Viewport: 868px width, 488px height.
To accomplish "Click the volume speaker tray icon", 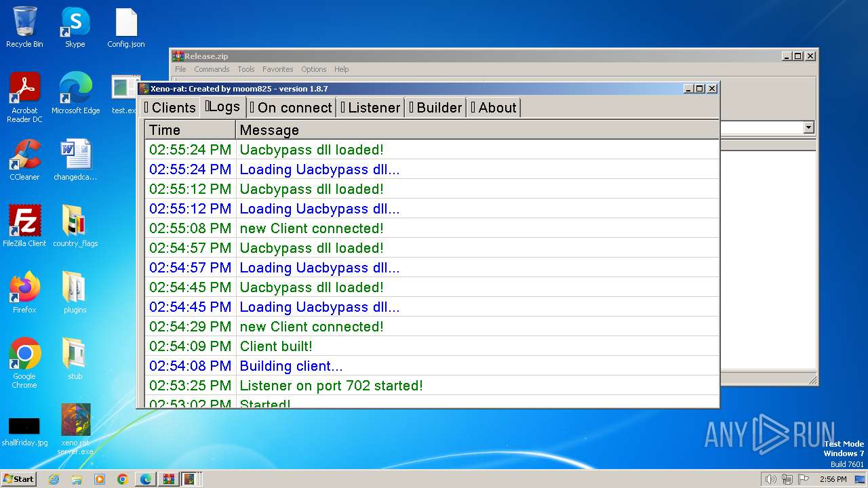I will 770,479.
